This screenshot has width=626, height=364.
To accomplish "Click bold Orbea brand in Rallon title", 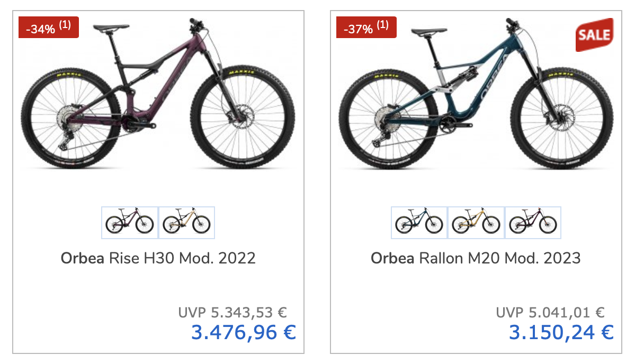I will tap(392, 258).
